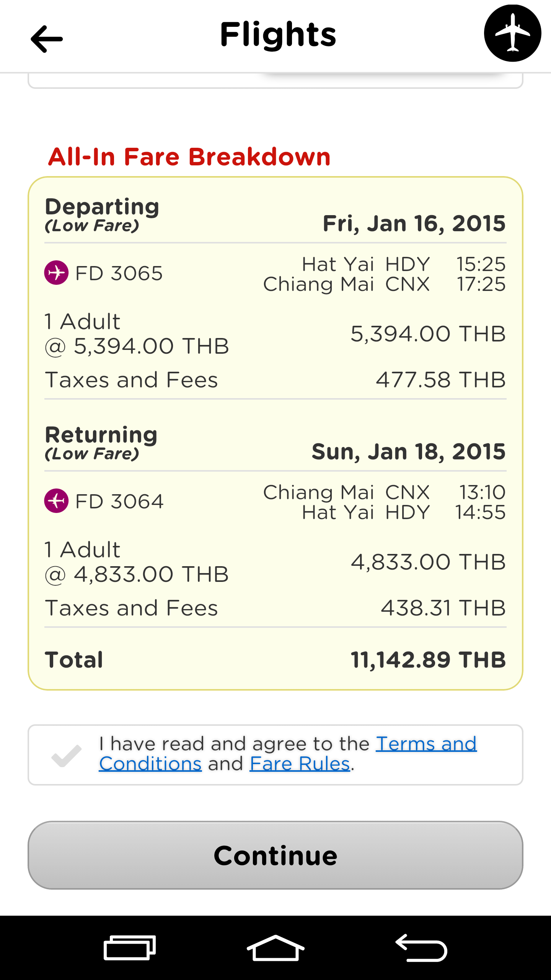The height and width of the screenshot is (980, 551).
Task: Tap Android system back button
Action: click(421, 948)
